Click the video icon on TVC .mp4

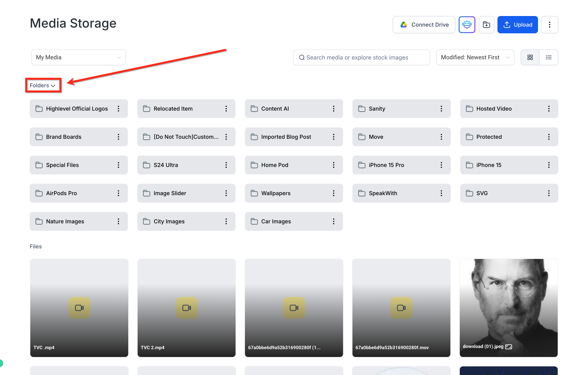[79, 307]
